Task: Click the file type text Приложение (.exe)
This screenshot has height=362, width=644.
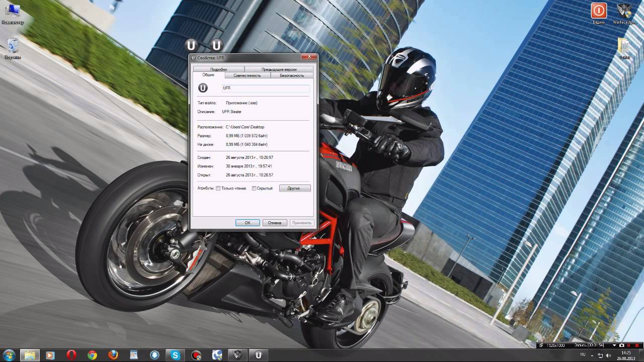Action: click(x=242, y=103)
